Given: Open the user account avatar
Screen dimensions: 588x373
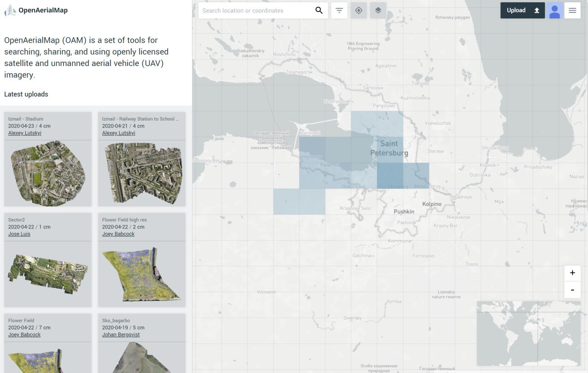Looking at the screenshot, I should click(555, 10).
